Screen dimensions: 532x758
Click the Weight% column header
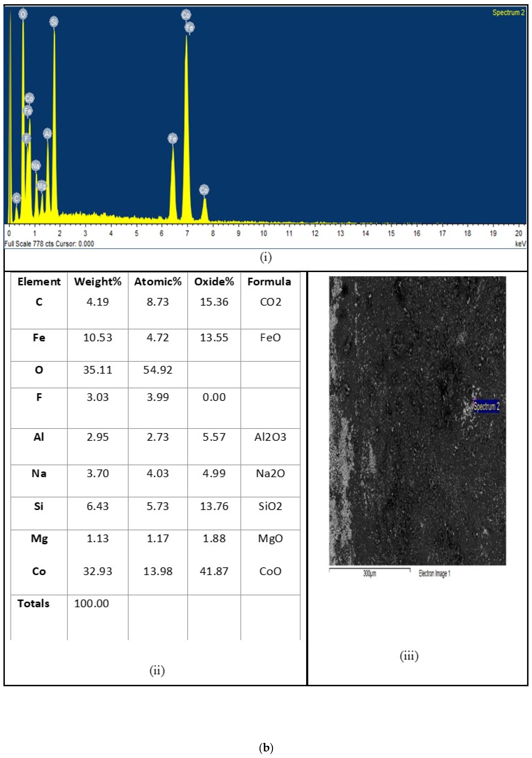tap(98, 282)
